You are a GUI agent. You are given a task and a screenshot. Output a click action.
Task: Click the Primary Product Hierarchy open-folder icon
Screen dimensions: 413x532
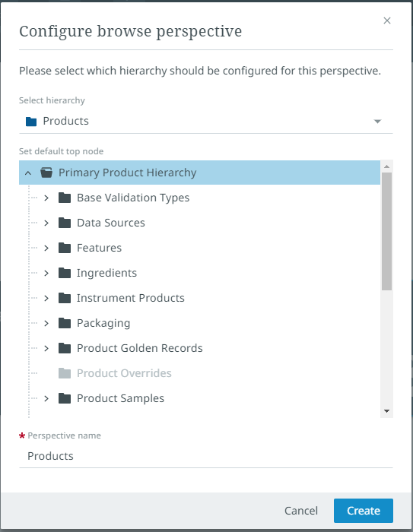pos(46,173)
